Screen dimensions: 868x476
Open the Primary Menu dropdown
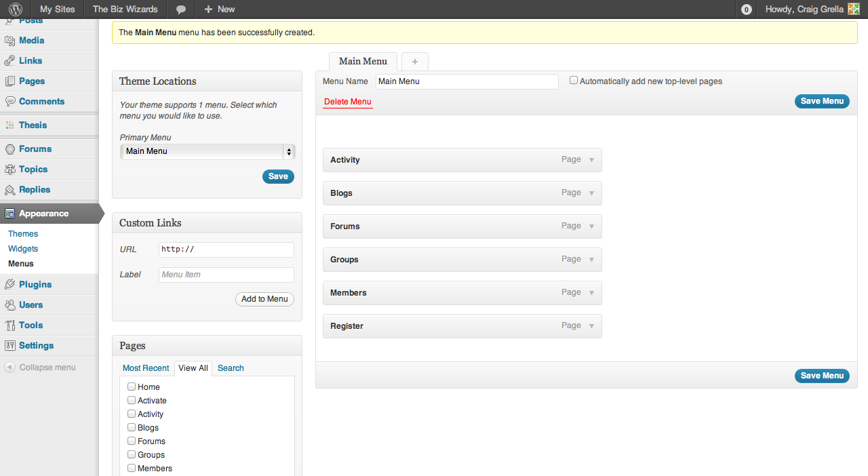click(208, 151)
